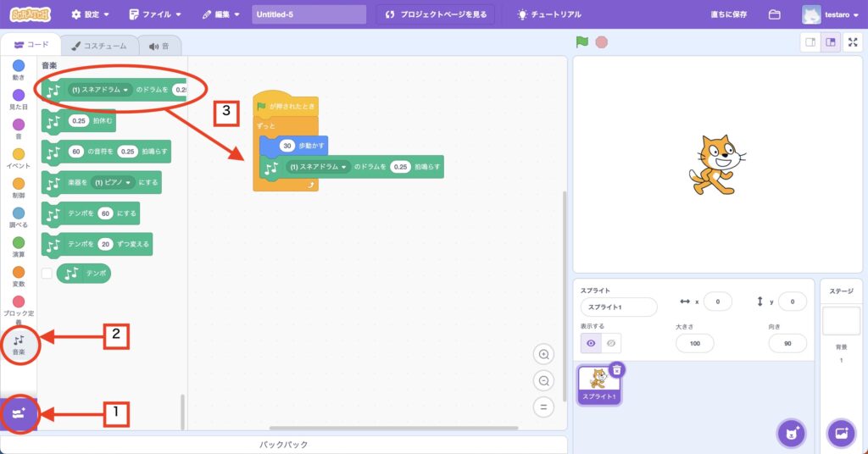Open the 編集 menu
Image resolution: width=868 pixels, height=454 pixels.
coord(221,14)
